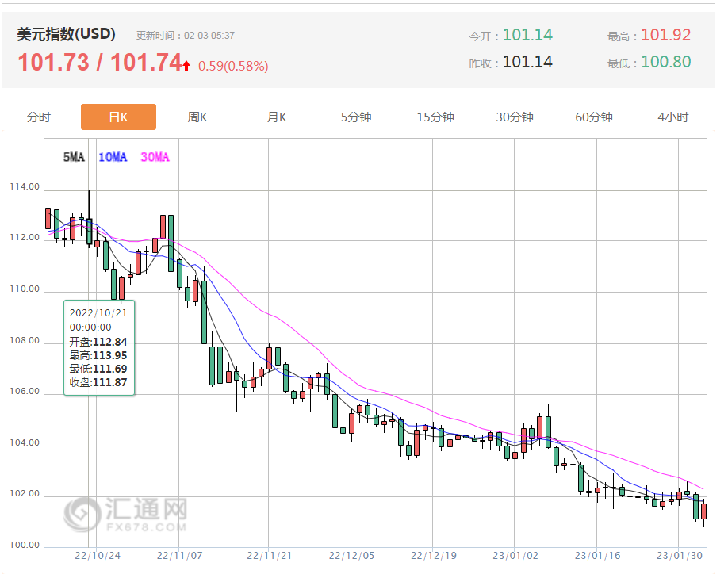This screenshot has height=582, width=728.
Task: Click the 更新时间 timestamp text
Action: (x=185, y=36)
